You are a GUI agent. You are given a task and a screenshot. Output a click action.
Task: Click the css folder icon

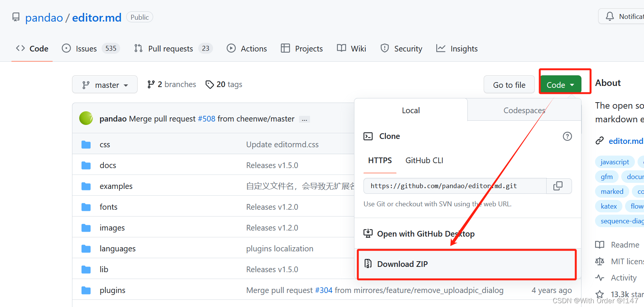pyautogui.click(x=86, y=145)
